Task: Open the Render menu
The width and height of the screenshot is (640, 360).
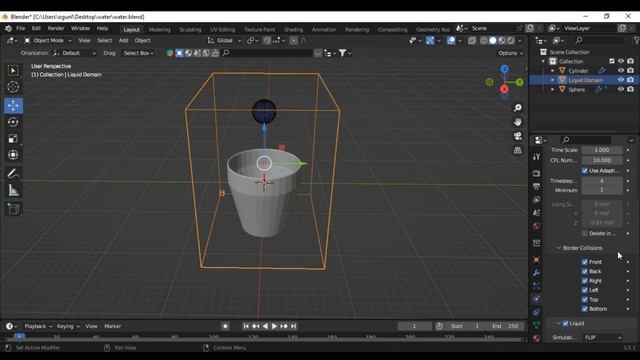Action: coord(56,29)
